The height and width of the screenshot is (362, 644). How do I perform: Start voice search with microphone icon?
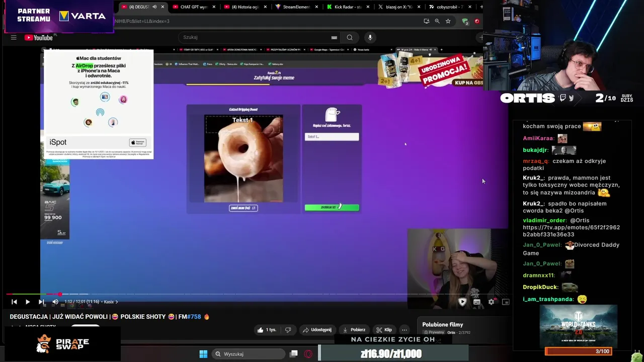coord(370,37)
